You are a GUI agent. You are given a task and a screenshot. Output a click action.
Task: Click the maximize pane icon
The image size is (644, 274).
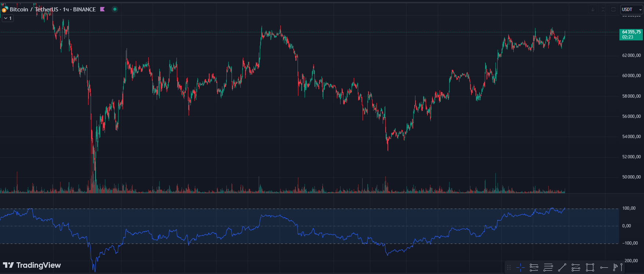coord(613,10)
